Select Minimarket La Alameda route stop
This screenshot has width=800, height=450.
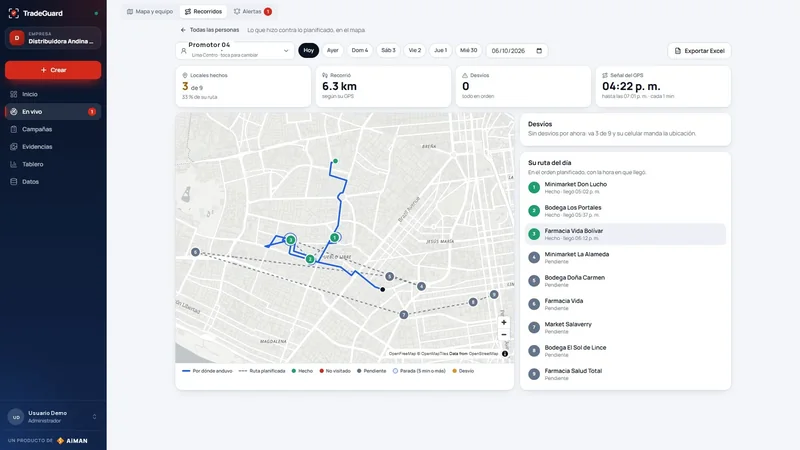point(626,257)
